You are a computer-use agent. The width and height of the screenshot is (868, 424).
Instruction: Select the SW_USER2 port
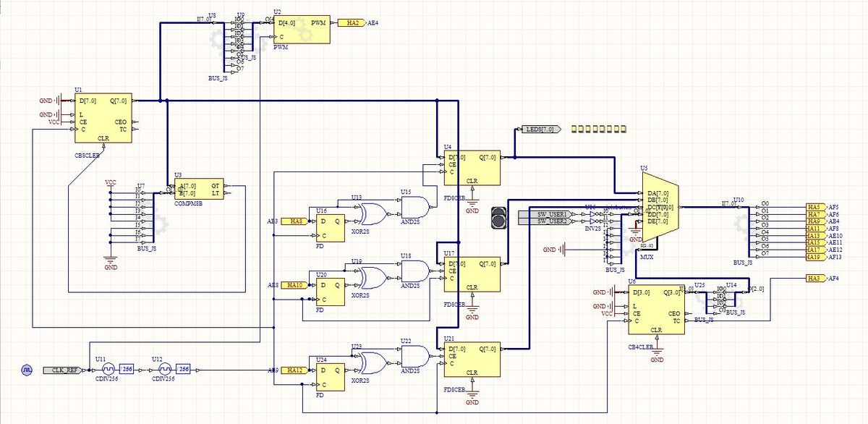pos(552,221)
